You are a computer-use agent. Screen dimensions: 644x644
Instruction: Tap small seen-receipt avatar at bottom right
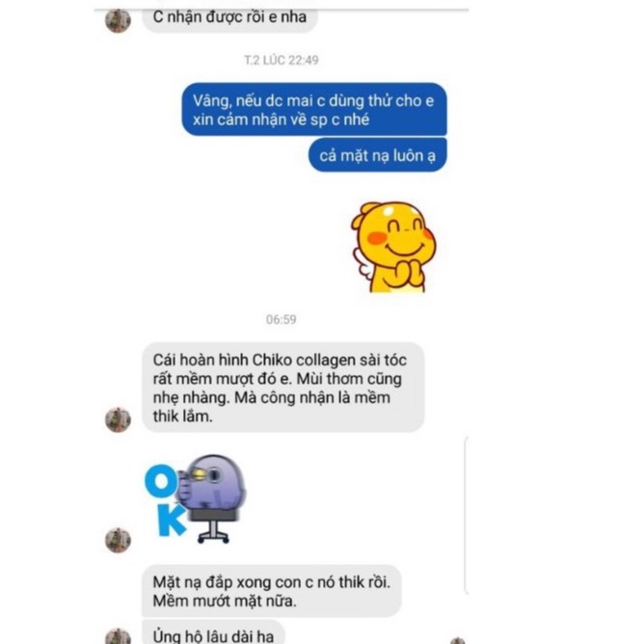coord(458,641)
